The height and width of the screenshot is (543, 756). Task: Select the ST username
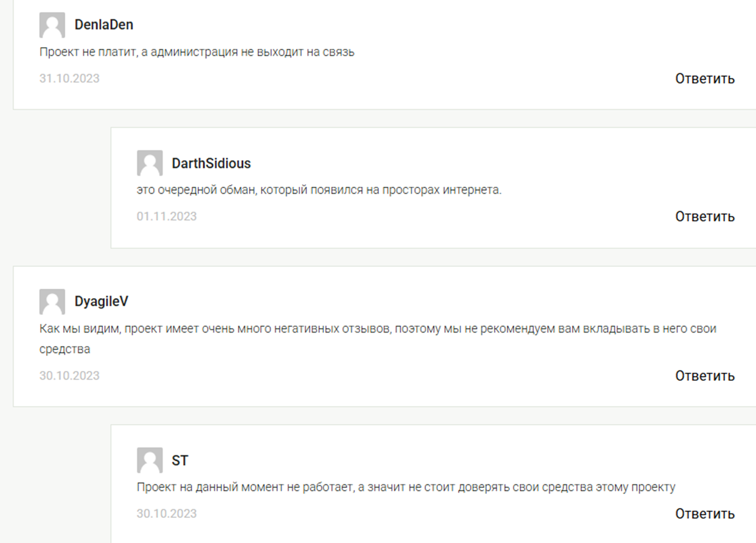point(180,460)
